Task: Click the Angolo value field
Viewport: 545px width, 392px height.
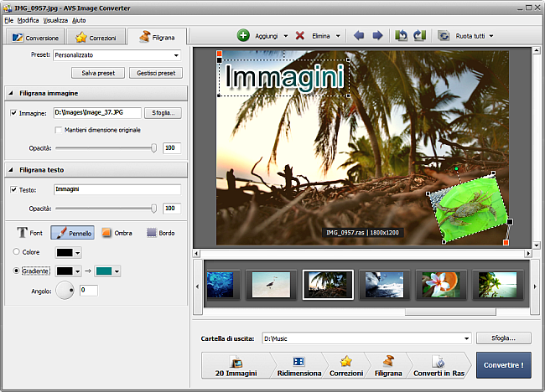Action: click(89, 291)
